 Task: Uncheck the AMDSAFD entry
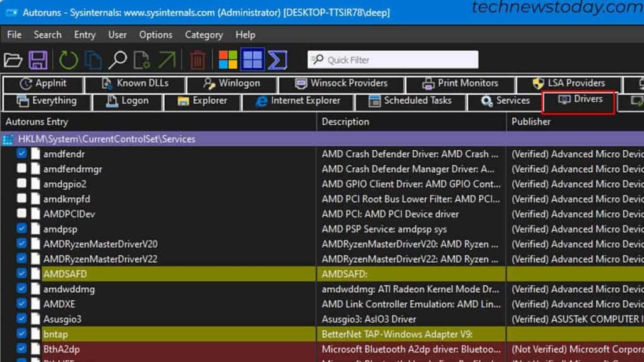click(21, 274)
